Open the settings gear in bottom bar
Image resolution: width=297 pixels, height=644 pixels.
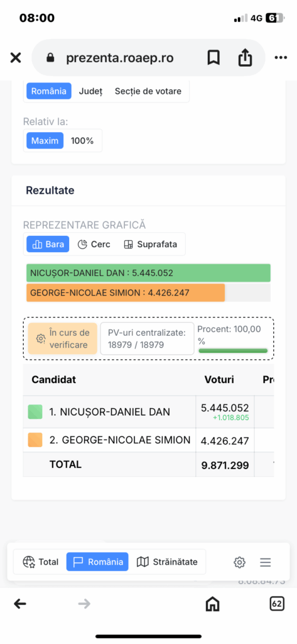[240, 562]
